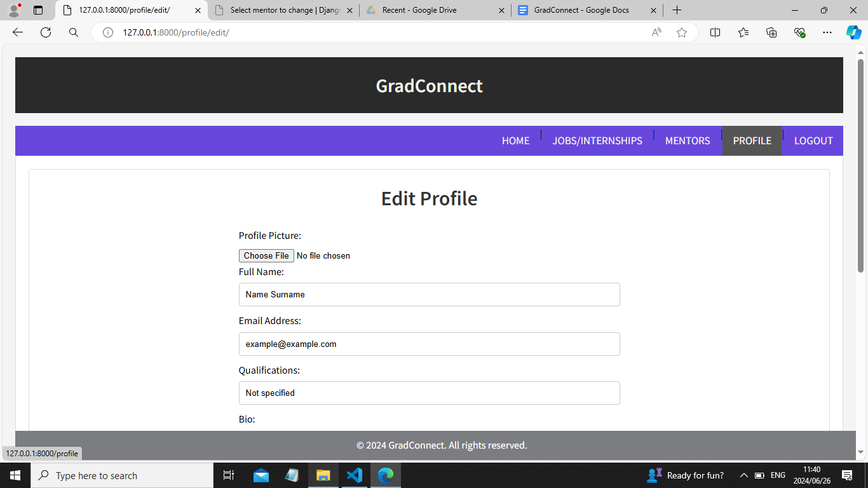
Task: Add this page to favorites
Action: click(681, 32)
